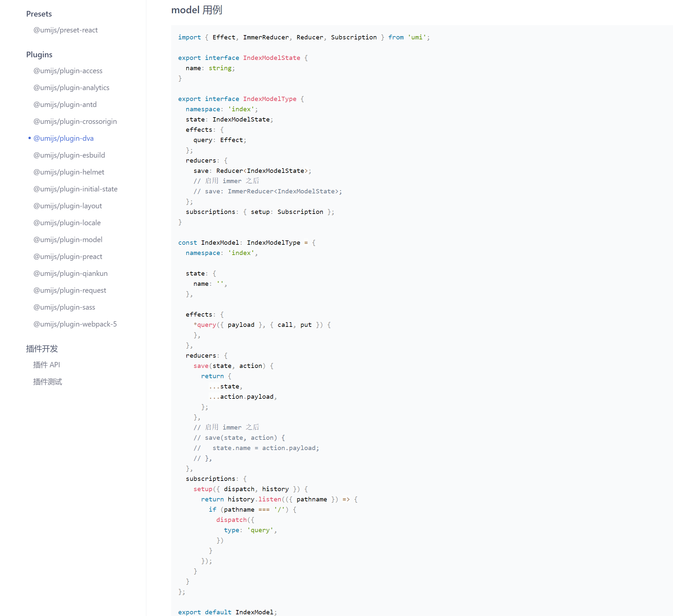Click the Plugins section heading
673x616 pixels.
coord(39,54)
